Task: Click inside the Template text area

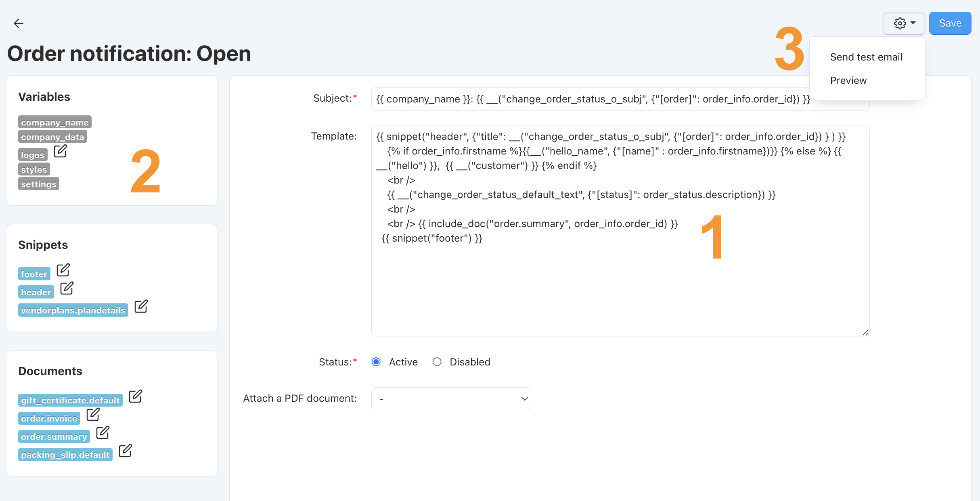Action: (620, 231)
